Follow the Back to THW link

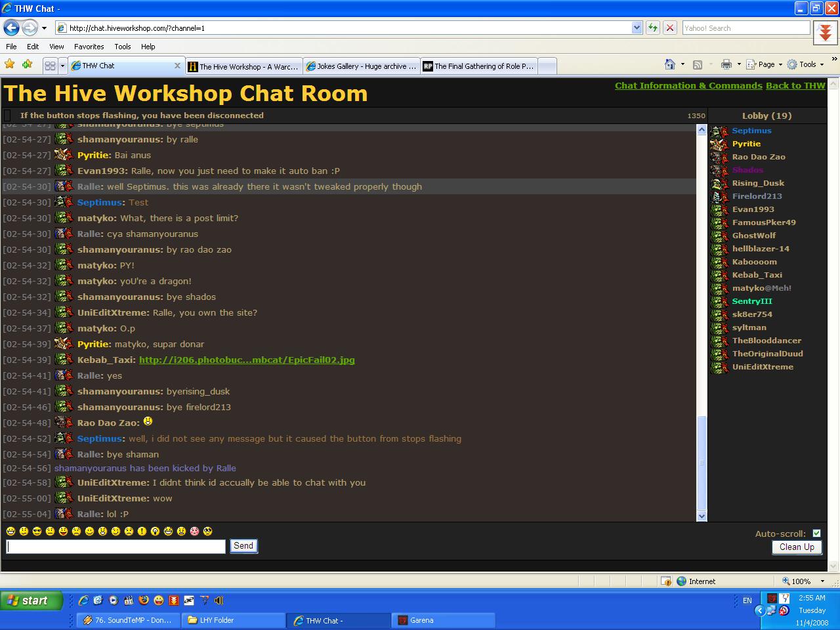point(795,85)
